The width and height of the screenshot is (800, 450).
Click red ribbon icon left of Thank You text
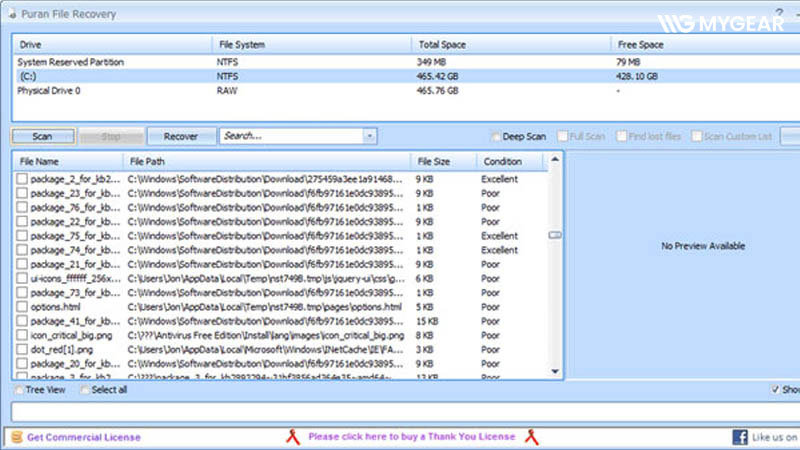point(290,437)
